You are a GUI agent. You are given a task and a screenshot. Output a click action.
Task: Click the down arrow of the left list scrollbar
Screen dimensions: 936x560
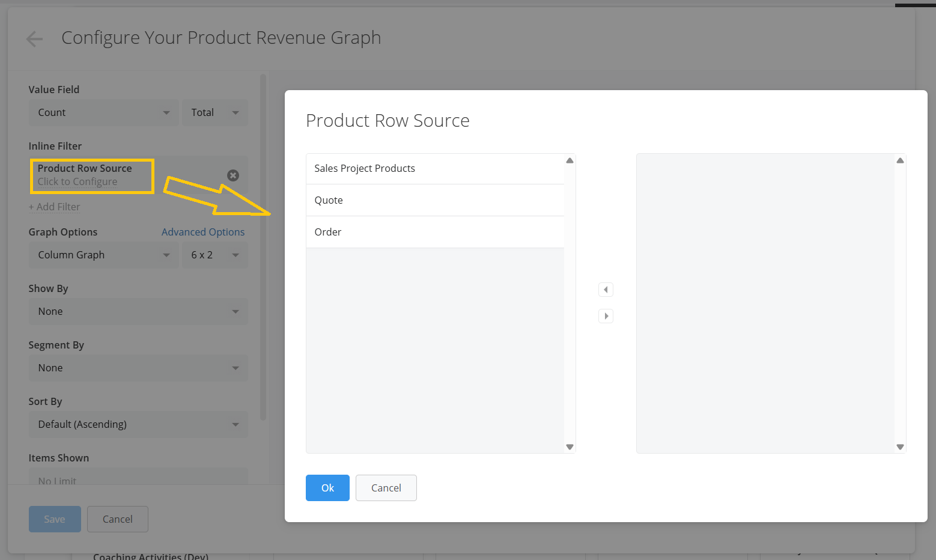(570, 447)
